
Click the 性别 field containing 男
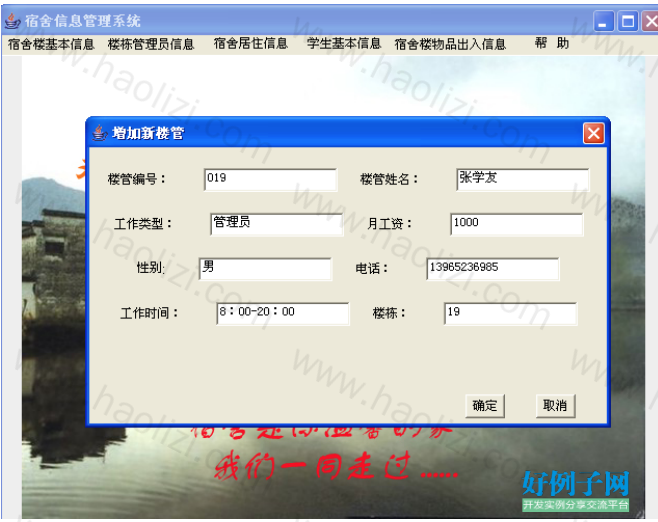click(265, 269)
